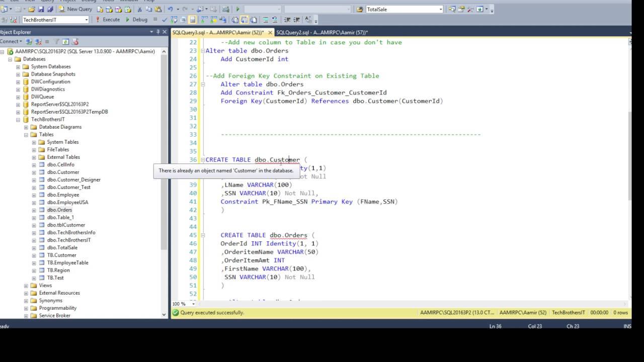644x362 pixels.
Task: Click the Execute button
Action: pyautogui.click(x=108, y=20)
